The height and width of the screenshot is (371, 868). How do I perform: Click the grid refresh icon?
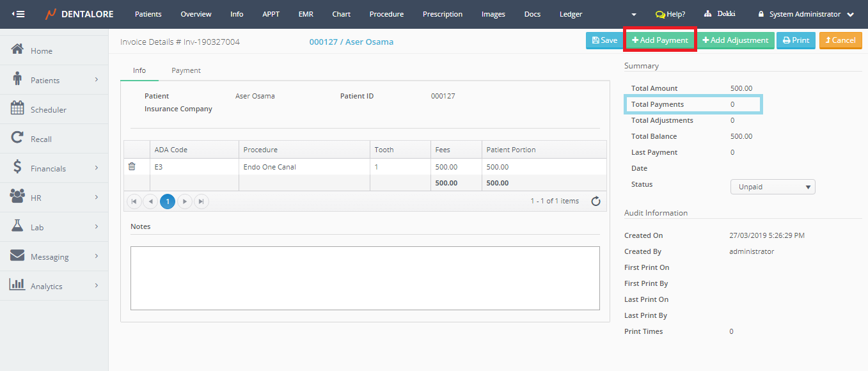coord(596,201)
